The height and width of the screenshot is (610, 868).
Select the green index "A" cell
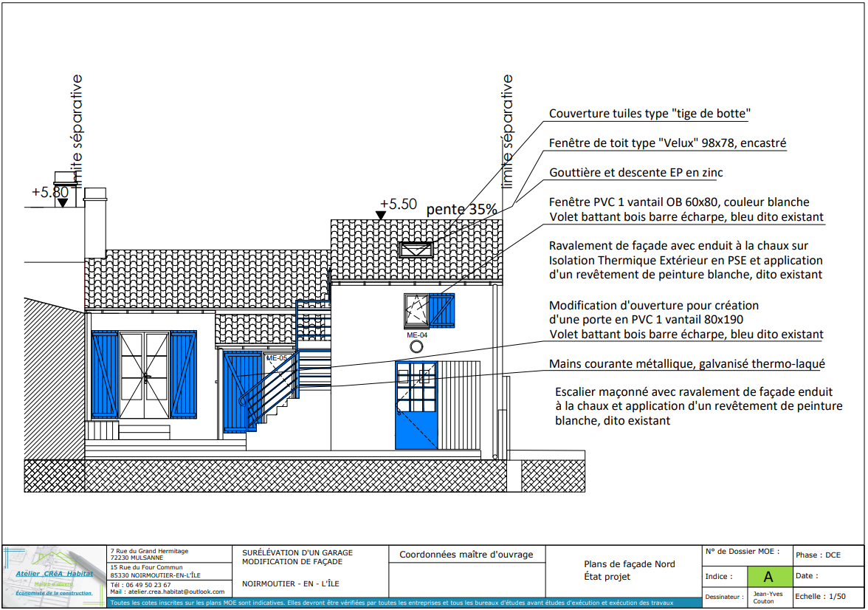[x=769, y=577]
